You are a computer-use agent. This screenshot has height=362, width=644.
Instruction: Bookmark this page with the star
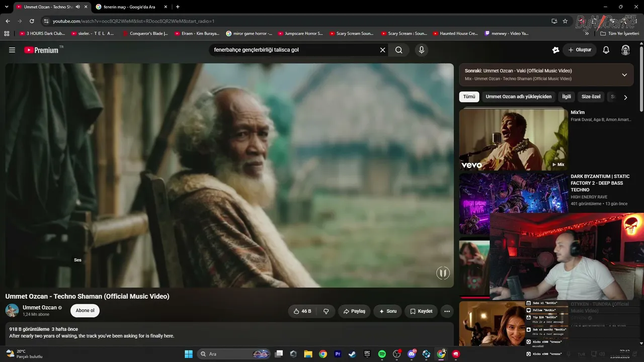565,21
